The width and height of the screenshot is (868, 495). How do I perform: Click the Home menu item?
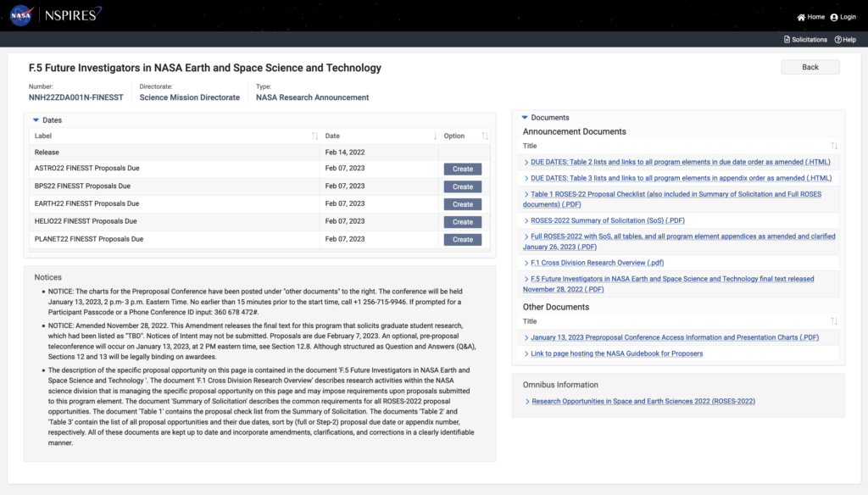click(811, 17)
